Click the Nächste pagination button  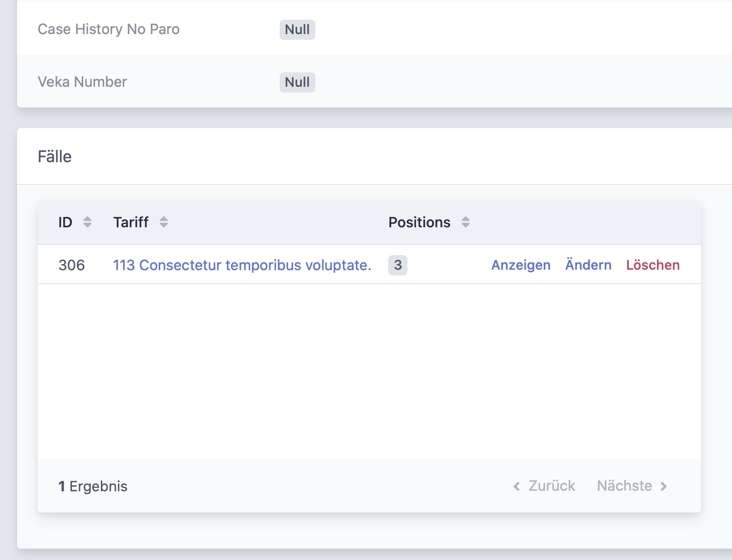click(624, 486)
